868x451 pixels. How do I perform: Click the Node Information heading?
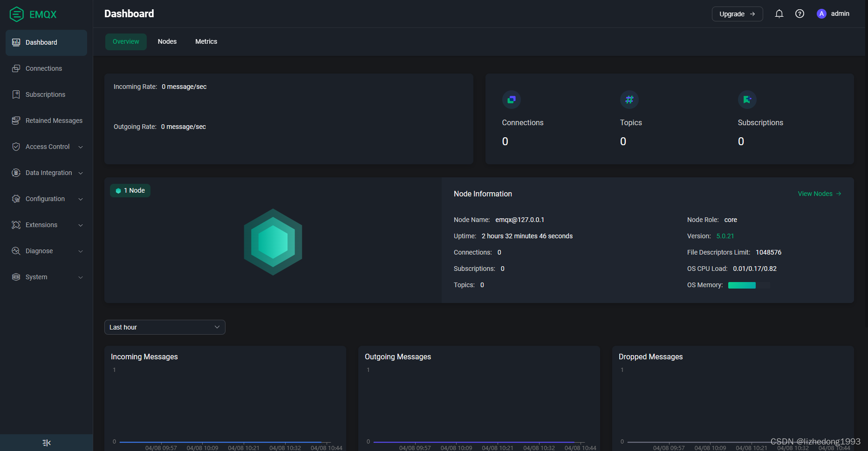pos(483,194)
